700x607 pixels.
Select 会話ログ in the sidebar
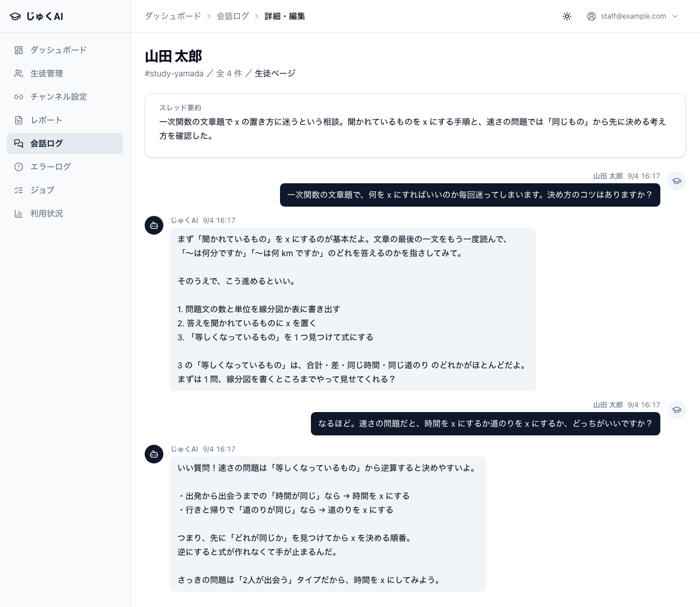65,144
